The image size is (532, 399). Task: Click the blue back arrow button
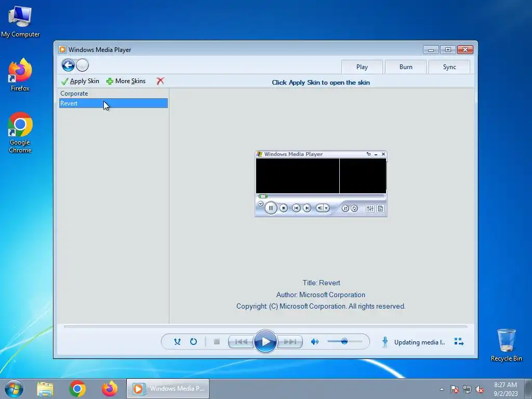click(x=68, y=65)
